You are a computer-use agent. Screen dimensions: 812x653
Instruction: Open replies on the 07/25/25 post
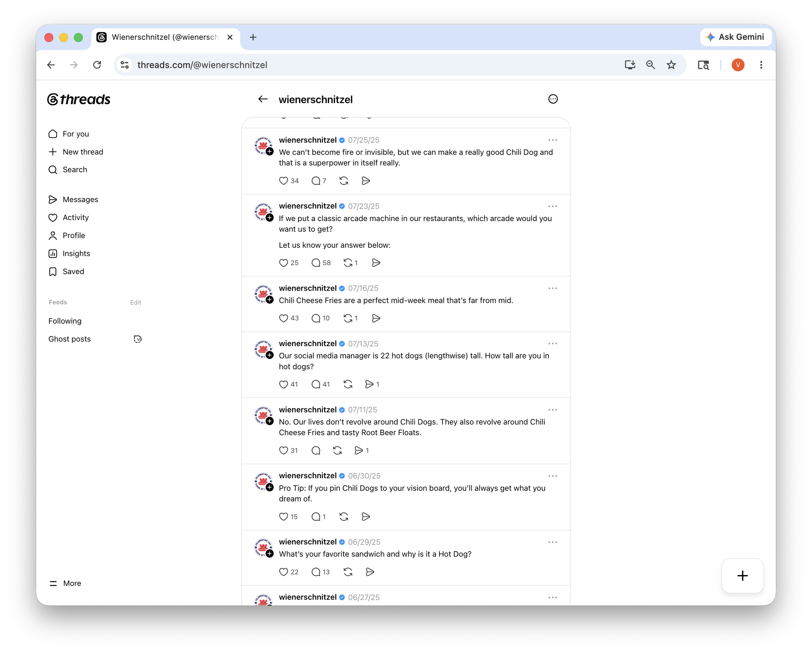(x=319, y=181)
